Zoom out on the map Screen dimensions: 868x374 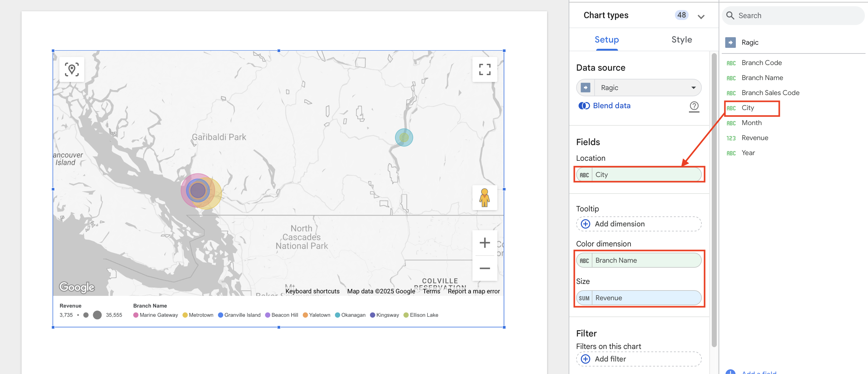tap(485, 268)
